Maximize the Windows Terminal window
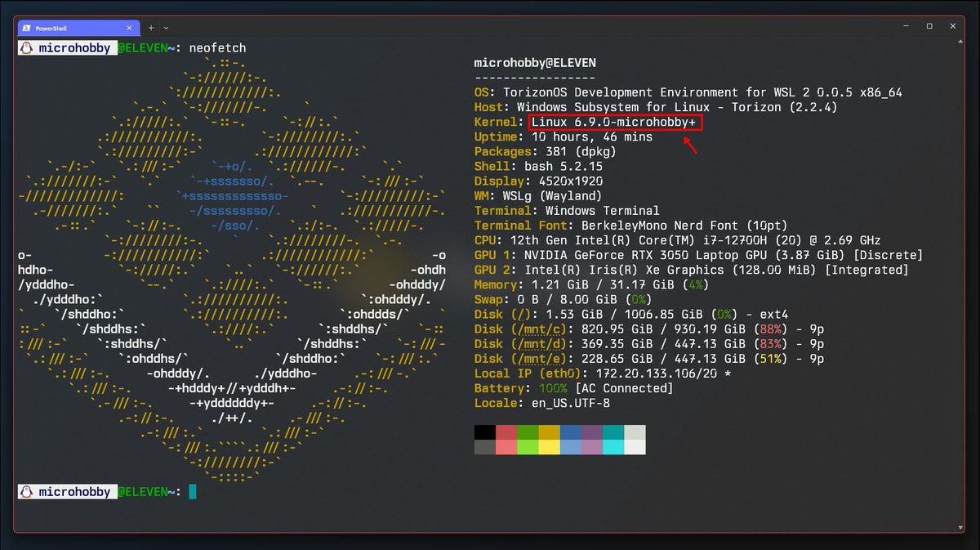 (929, 26)
